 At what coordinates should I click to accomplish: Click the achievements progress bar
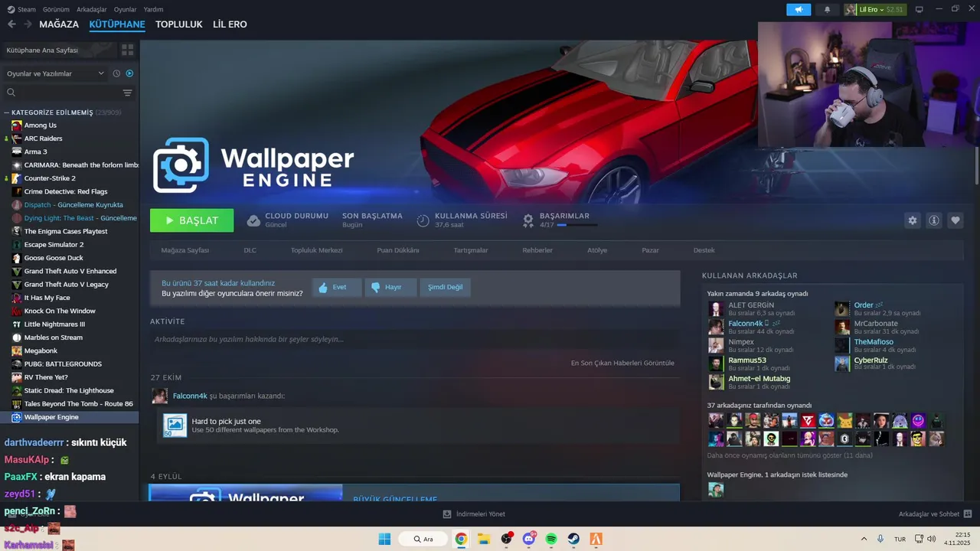click(577, 225)
